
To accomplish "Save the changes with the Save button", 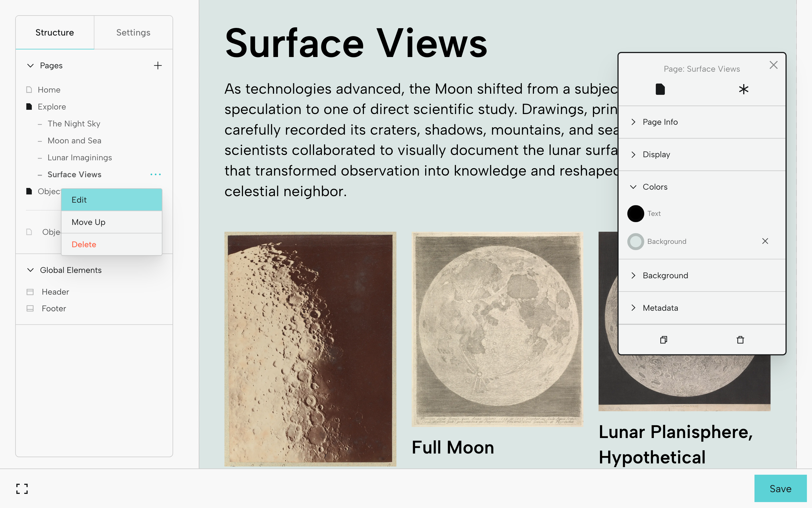I will (780, 489).
